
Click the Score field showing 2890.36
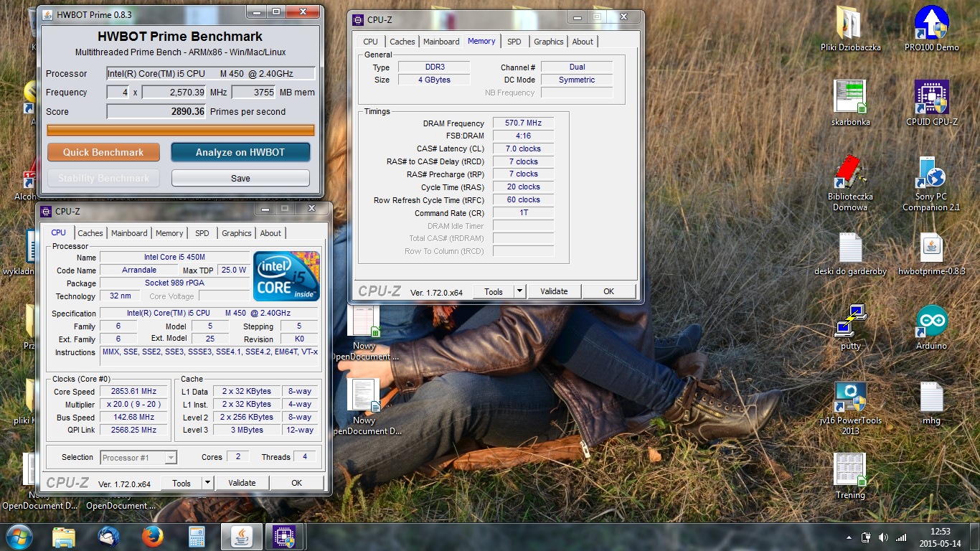point(156,111)
